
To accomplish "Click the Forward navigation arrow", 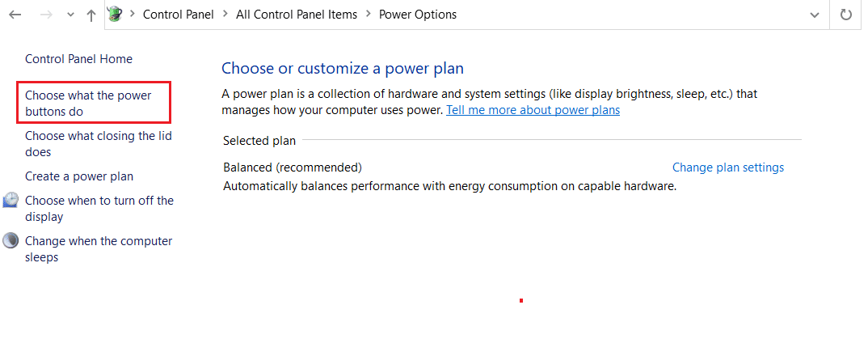I will [46, 15].
